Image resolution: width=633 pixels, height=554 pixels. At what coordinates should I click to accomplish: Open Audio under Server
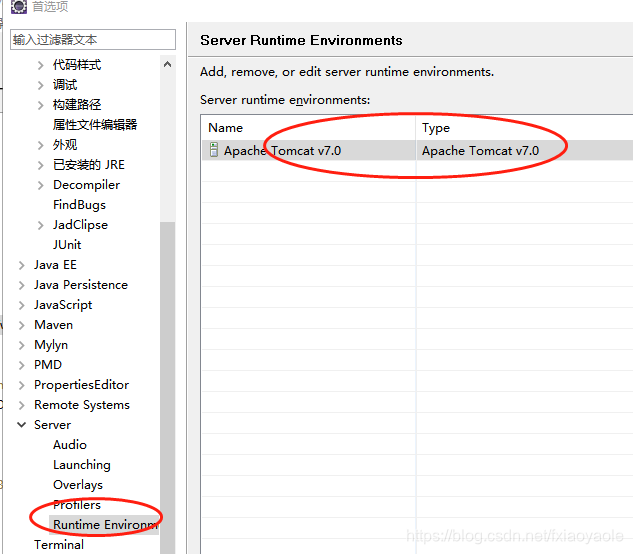pos(70,445)
